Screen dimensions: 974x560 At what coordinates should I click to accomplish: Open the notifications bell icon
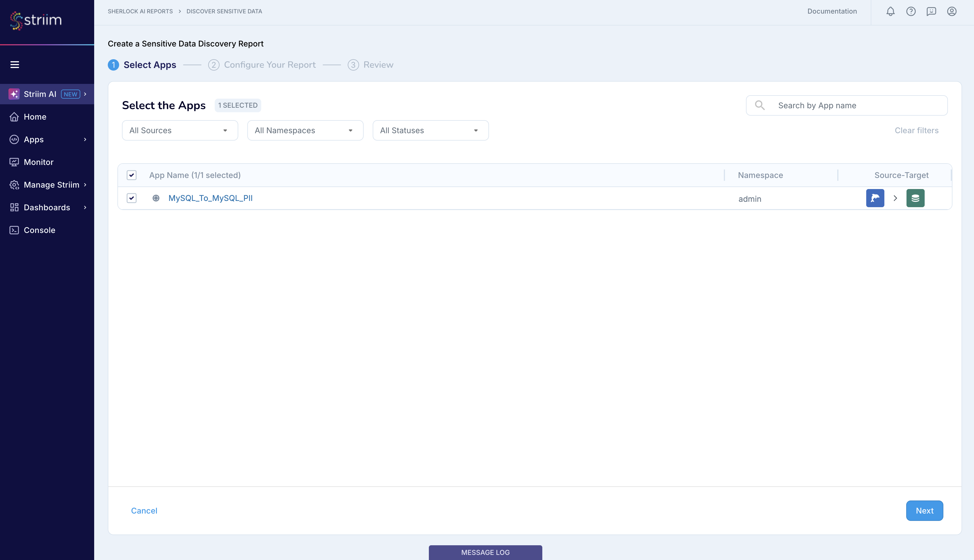click(890, 11)
